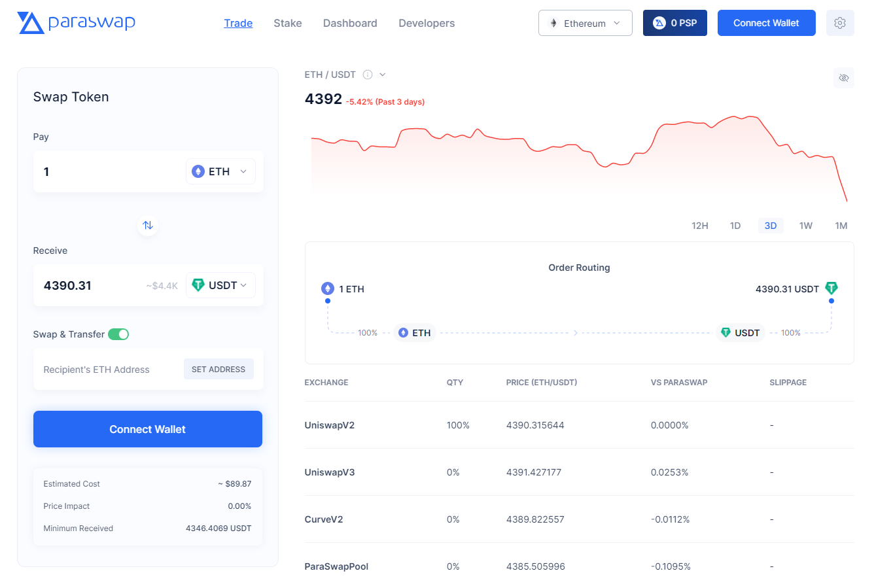This screenshot has width=874, height=588.
Task: Select the 12H chart range
Action: [x=700, y=226]
